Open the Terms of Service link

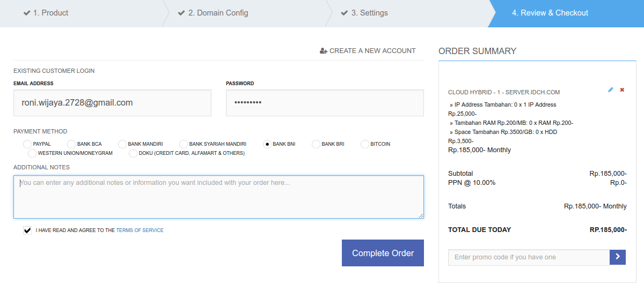click(140, 230)
